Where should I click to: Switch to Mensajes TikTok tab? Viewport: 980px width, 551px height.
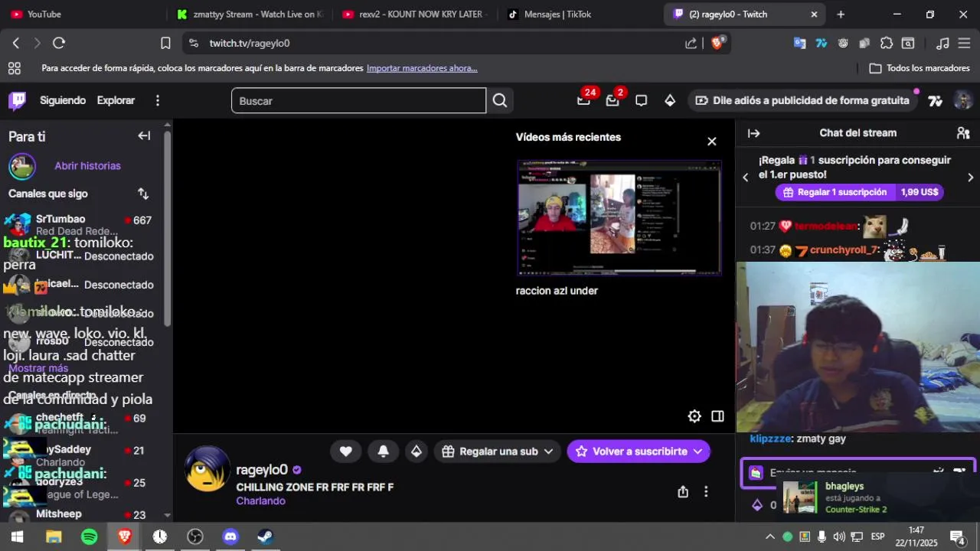click(x=578, y=15)
